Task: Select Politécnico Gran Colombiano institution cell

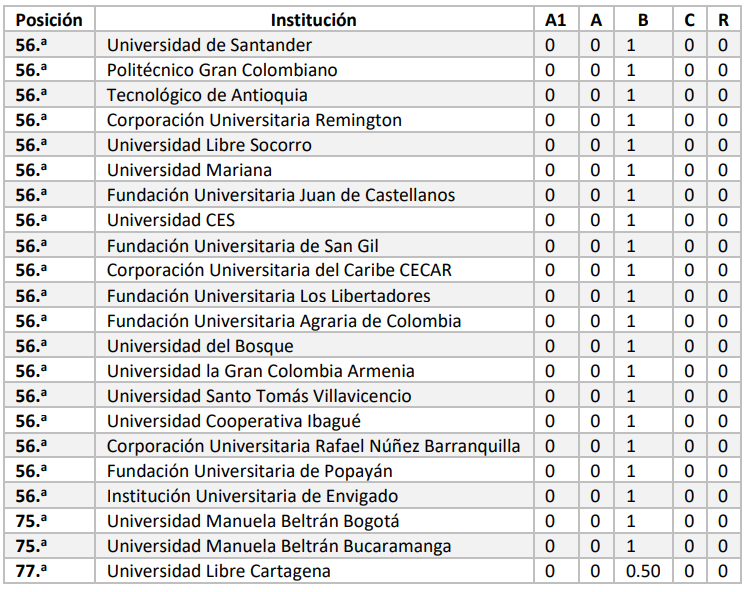Action: pyautogui.click(x=222, y=70)
